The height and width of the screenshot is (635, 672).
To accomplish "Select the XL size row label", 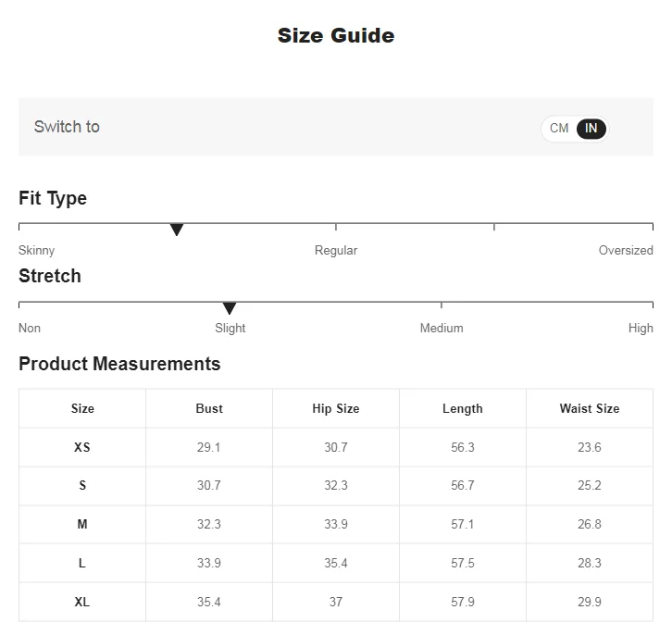I will click(82, 602).
